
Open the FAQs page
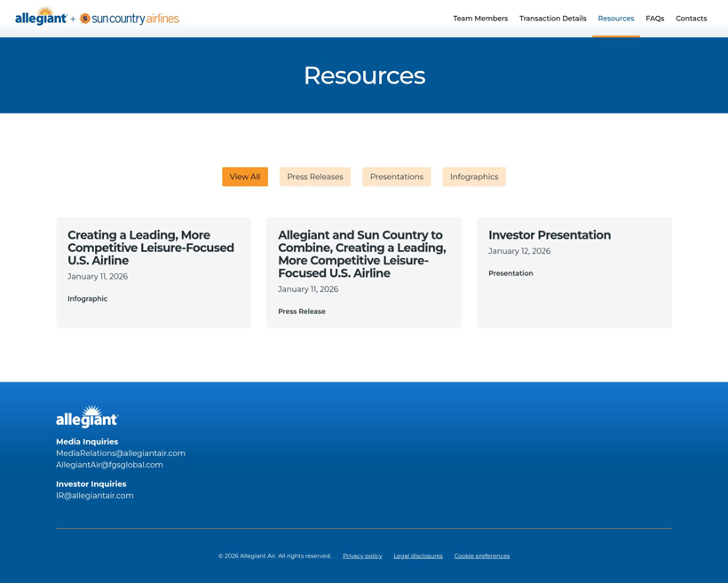tap(654, 19)
